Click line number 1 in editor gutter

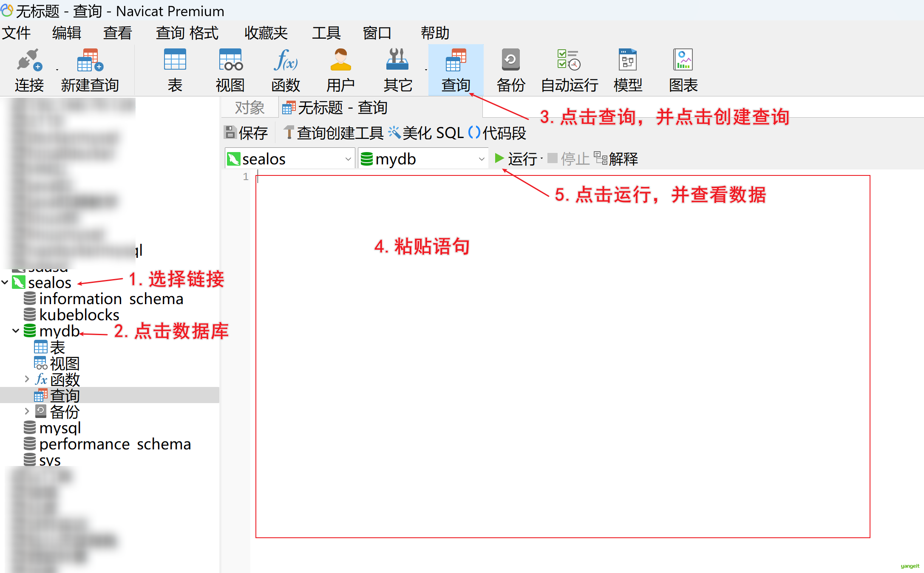[x=246, y=177]
